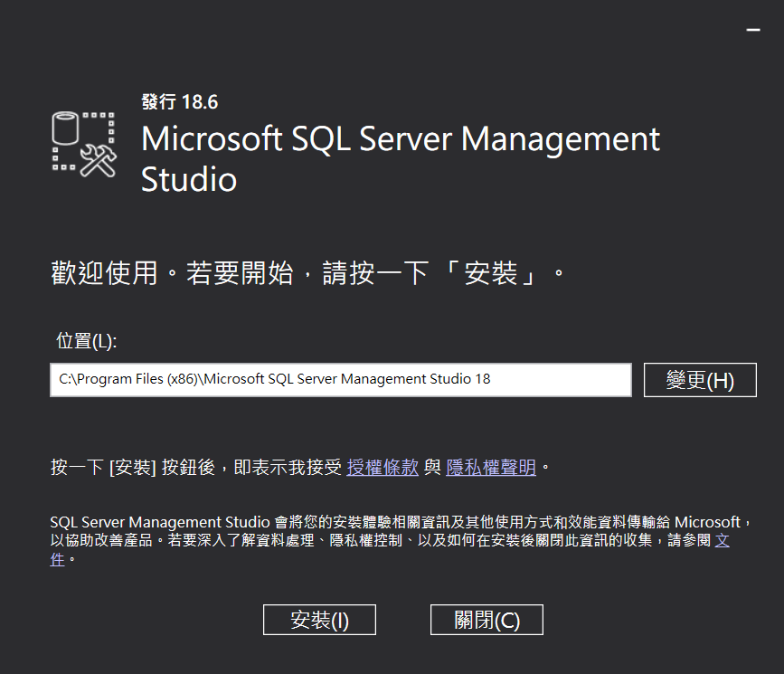Image resolution: width=784 pixels, height=674 pixels.
Task: Click the 歡迎使用 welcome message text
Action: pos(307,273)
